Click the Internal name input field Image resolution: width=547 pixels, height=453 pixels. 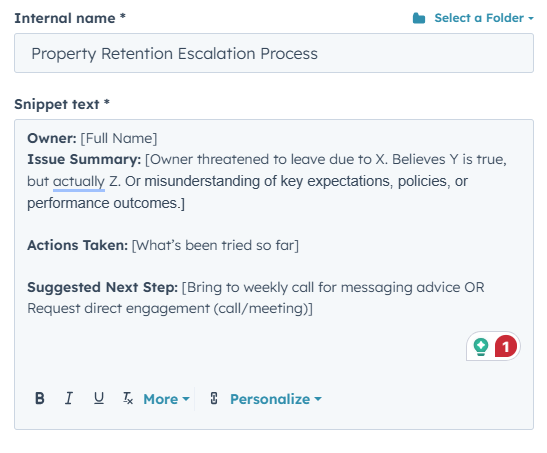(274, 53)
